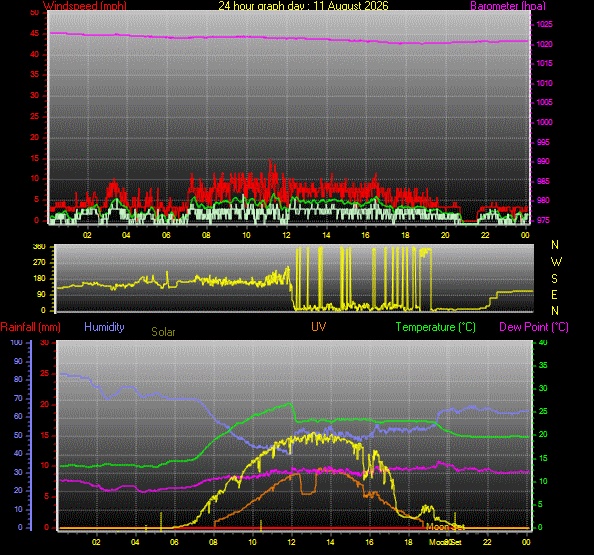Click the '12' hour label under windspeed graph

(286, 235)
